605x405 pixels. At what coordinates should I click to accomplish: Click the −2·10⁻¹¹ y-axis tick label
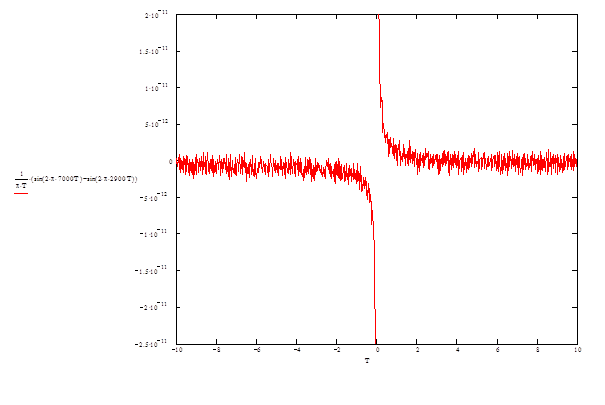(157, 307)
